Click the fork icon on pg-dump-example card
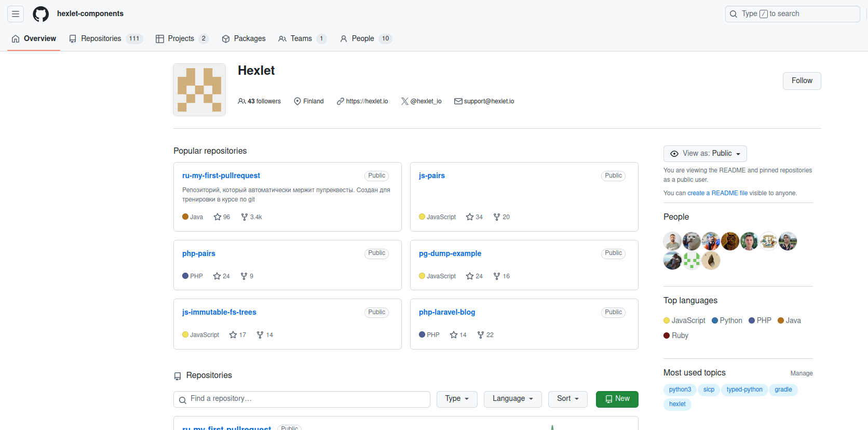 (497, 276)
